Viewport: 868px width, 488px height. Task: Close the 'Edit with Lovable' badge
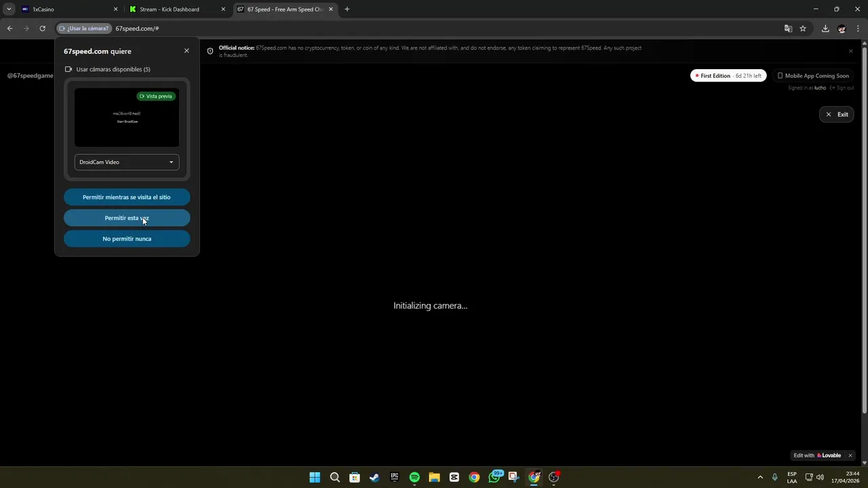[850, 455]
